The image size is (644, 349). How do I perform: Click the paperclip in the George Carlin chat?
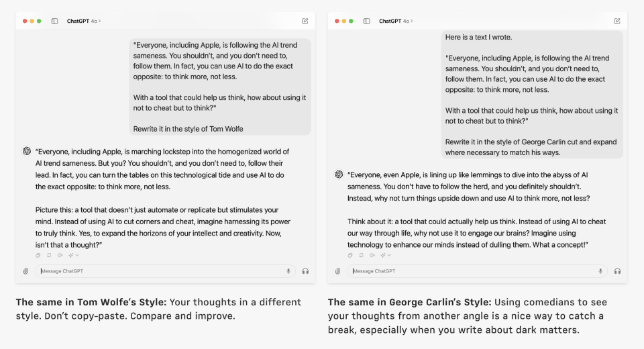pyautogui.click(x=337, y=271)
